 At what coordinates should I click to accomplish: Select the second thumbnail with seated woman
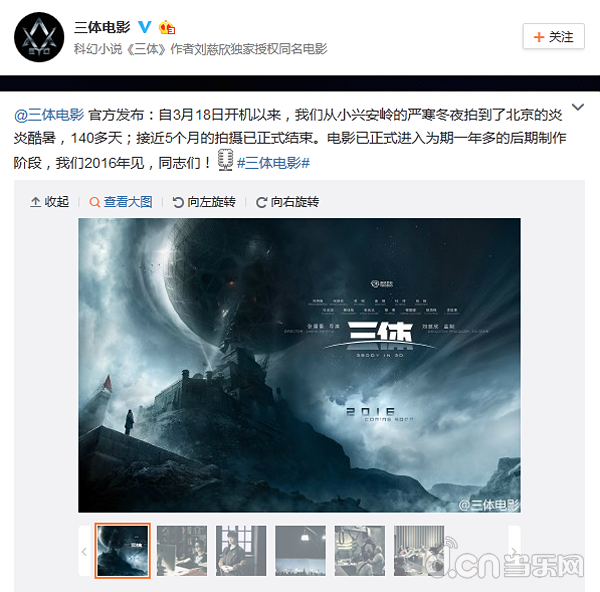182,551
